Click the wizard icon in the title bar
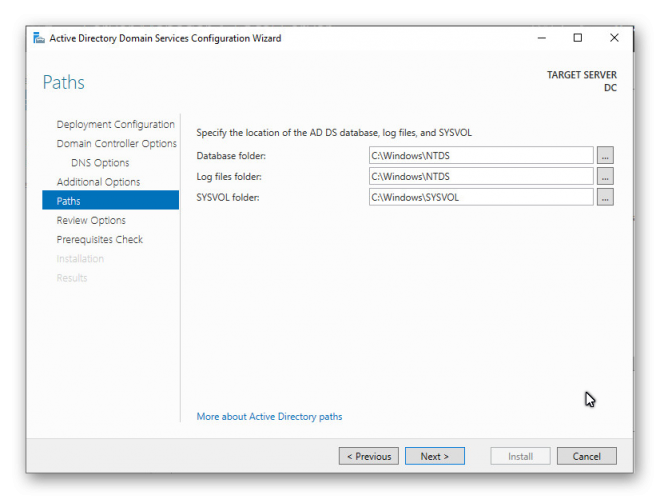 click(39, 38)
